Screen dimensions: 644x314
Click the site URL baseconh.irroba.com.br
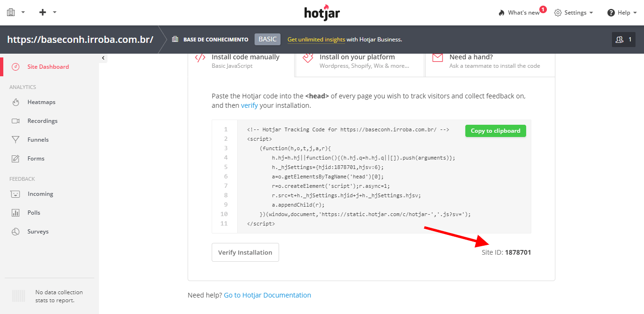tap(80, 40)
